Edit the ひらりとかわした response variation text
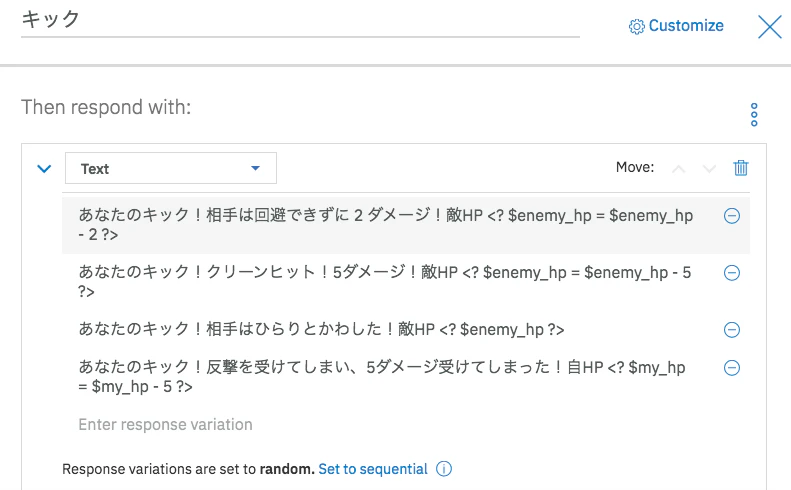The width and height of the screenshot is (791, 490). [x=321, y=330]
